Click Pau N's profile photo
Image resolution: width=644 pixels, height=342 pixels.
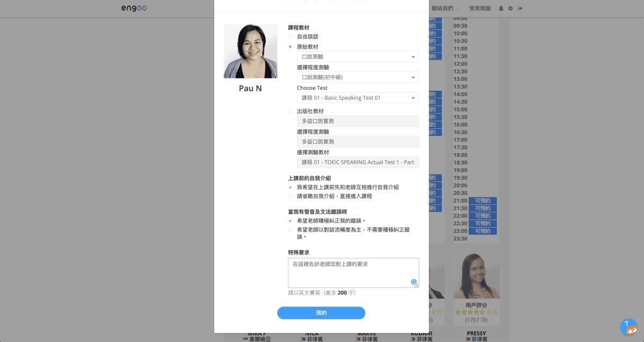coord(251,52)
